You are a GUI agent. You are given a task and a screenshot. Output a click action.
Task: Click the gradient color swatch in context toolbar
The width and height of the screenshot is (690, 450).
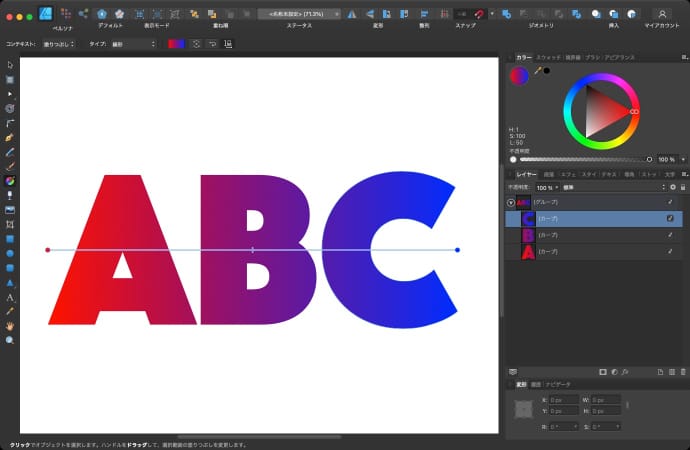click(176, 44)
